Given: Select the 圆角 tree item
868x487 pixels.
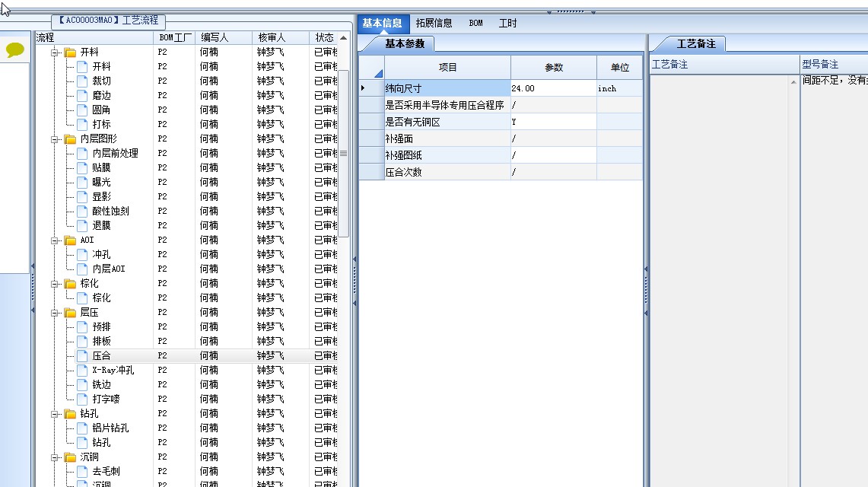Looking at the screenshot, I should [x=101, y=110].
